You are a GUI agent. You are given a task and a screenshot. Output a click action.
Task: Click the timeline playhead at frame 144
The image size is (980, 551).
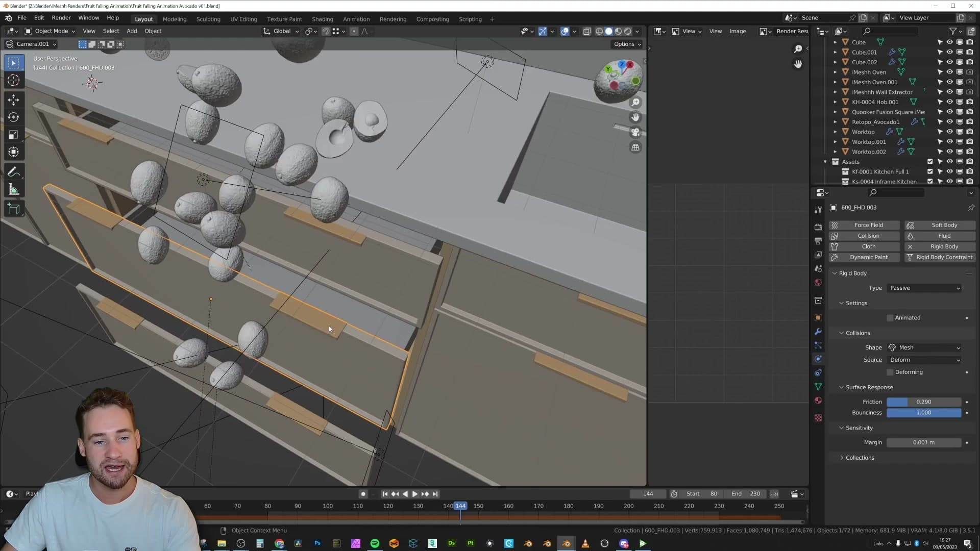(x=460, y=506)
